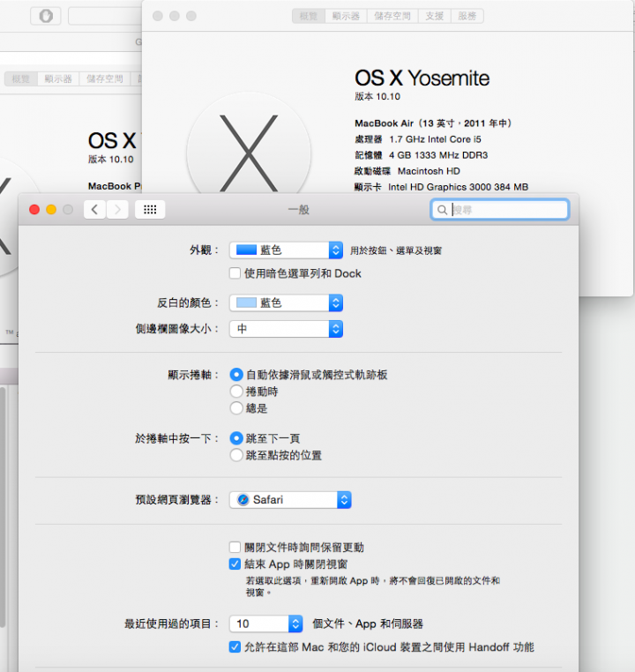The height and width of the screenshot is (672, 635).
Task: Open the recent items count dropdown showing 10
Action: pos(266,623)
